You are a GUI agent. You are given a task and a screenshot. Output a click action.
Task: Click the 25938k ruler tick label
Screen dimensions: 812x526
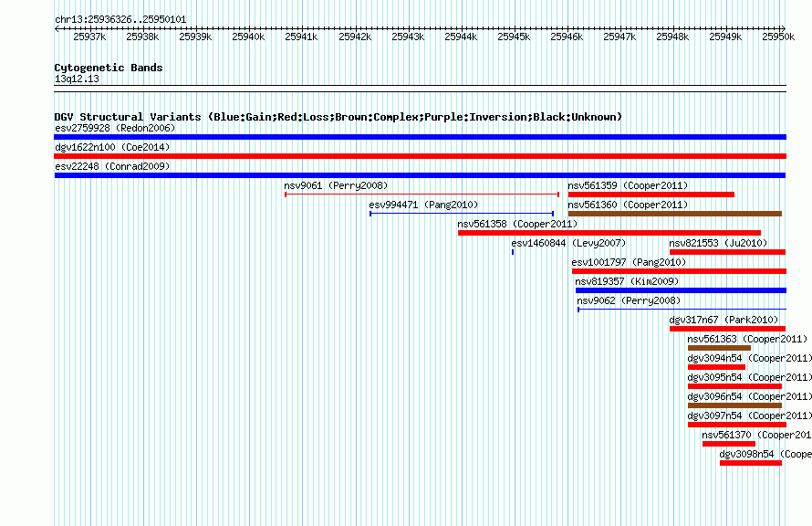142,37
